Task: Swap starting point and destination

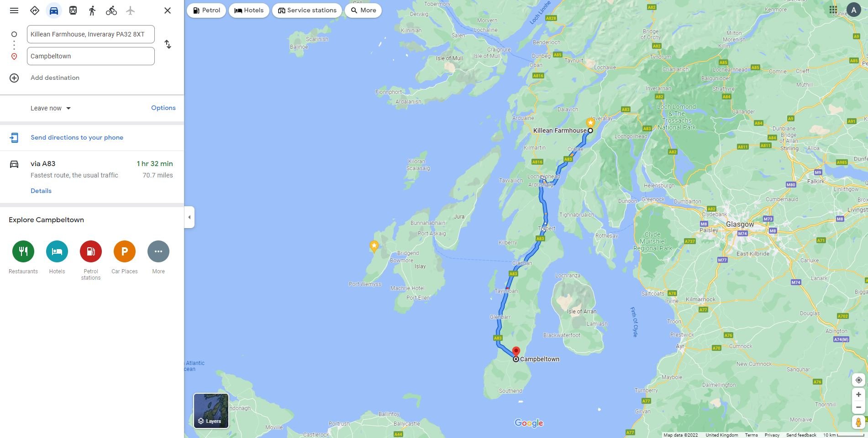Action: tap(168, 44)
